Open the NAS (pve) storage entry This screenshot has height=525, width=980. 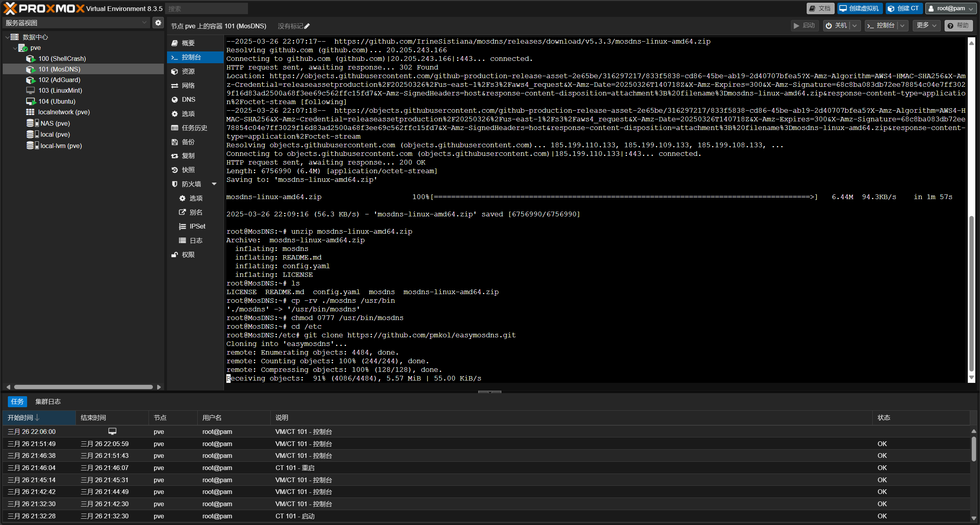[55, 123]
